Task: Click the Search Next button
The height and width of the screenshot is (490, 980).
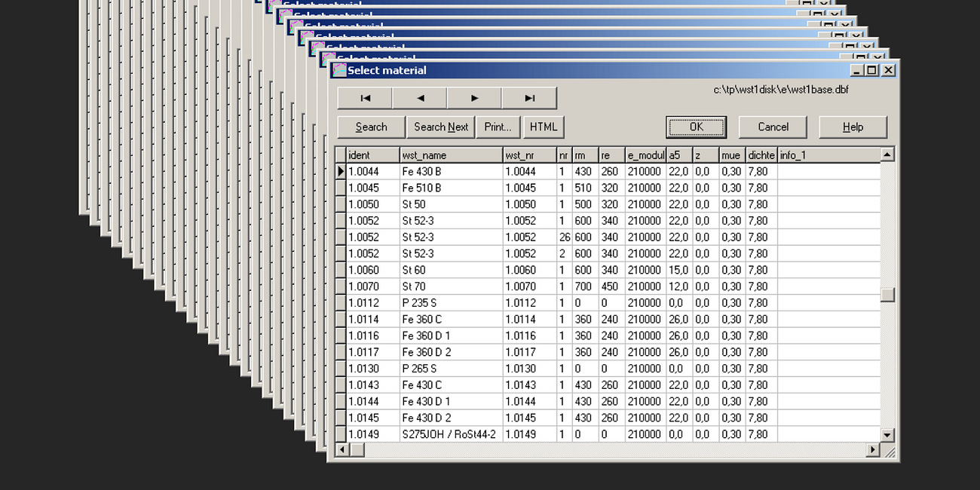Action: pos(441,127)
